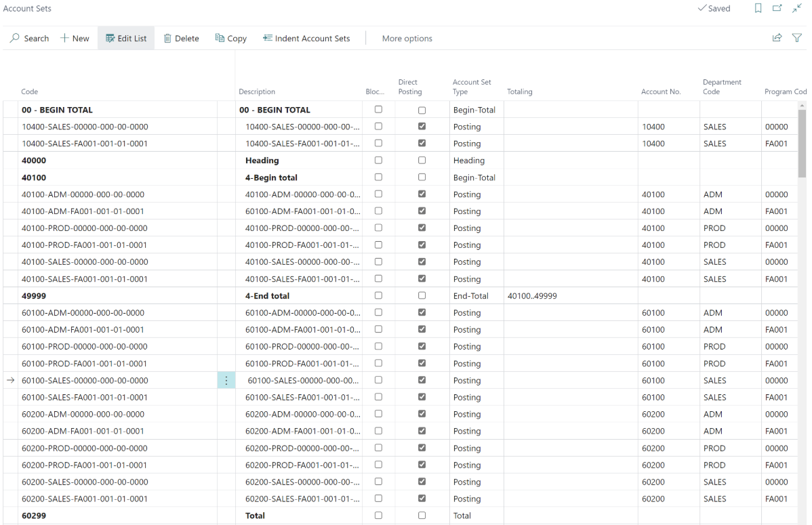The width and height of the screenshot is (812, 525).
Task: Open the Account Set Type column header menu
Action: (x=472, y=87)
